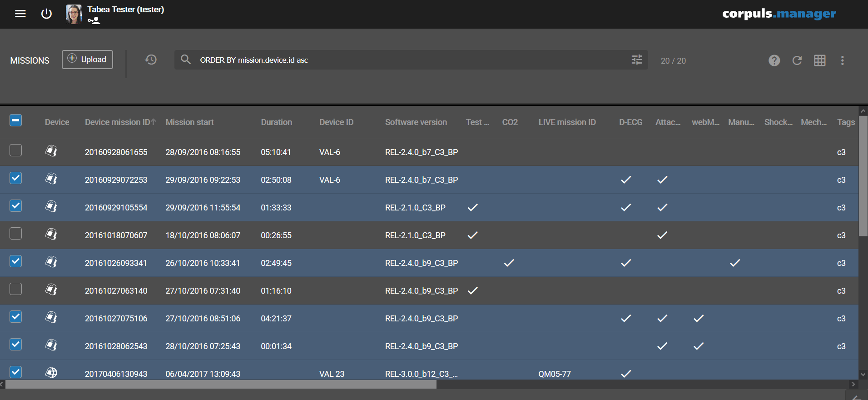Select checkbox for mission 20161027063140
Image resolution: width=868 pixels, height=400 pixels.
coord(16,289)
